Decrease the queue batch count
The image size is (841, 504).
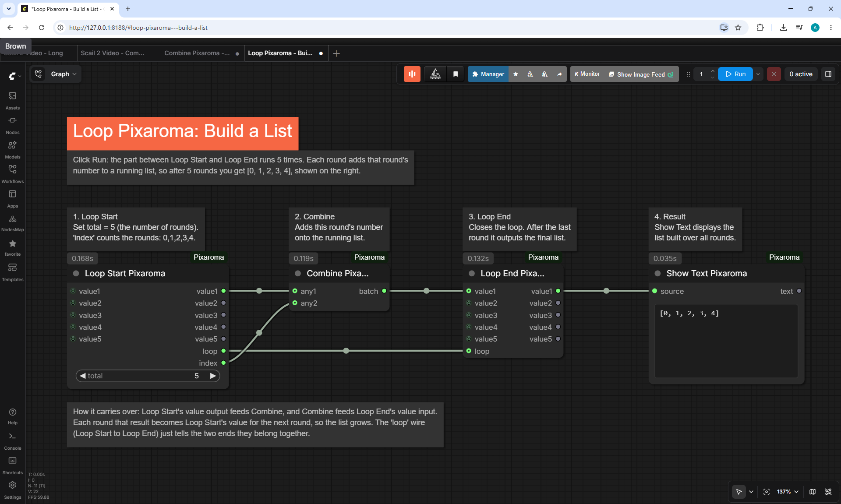713,78
